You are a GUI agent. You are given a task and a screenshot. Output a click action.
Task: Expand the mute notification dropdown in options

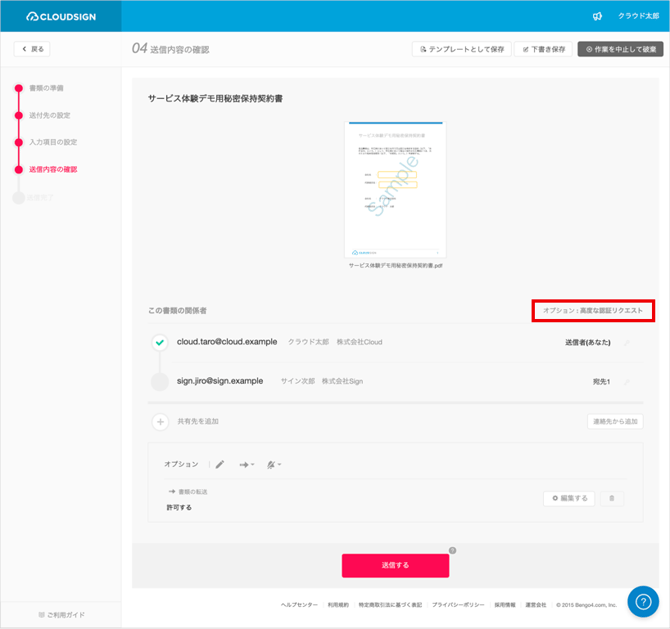(x=273, y=464)
